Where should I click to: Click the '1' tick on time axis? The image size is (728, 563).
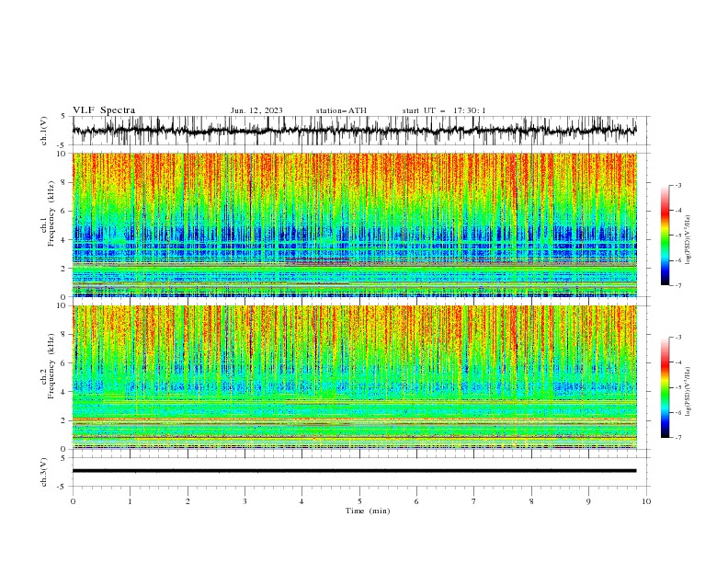(130, 501)
